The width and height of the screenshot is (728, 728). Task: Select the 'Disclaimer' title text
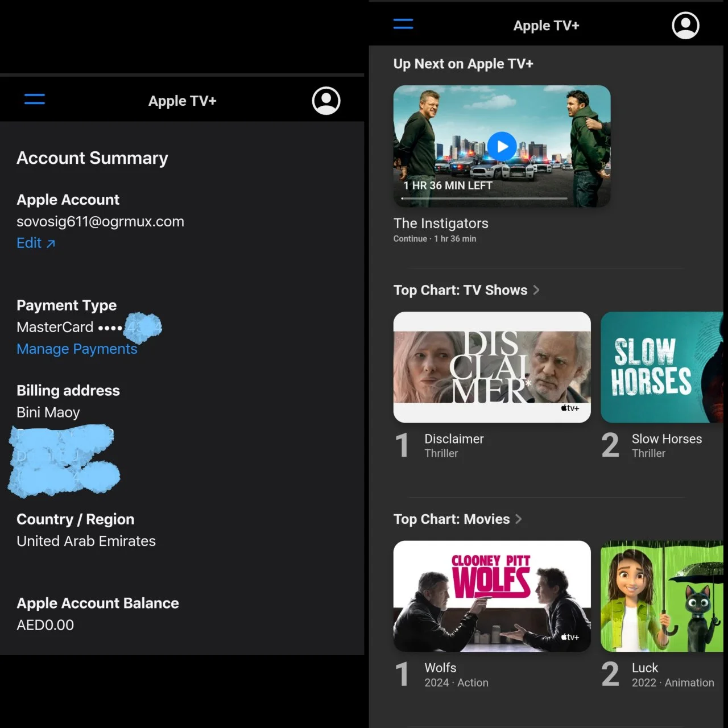point(454,439)
